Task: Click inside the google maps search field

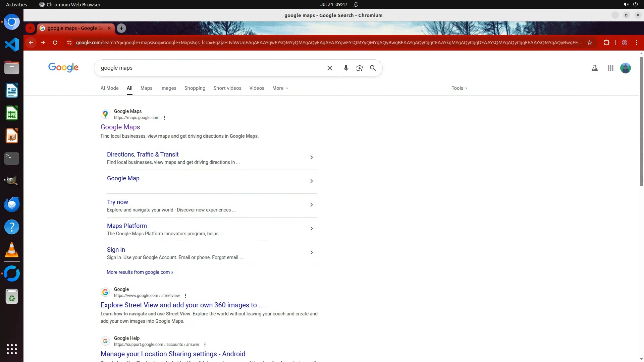Action: [211, 68]
